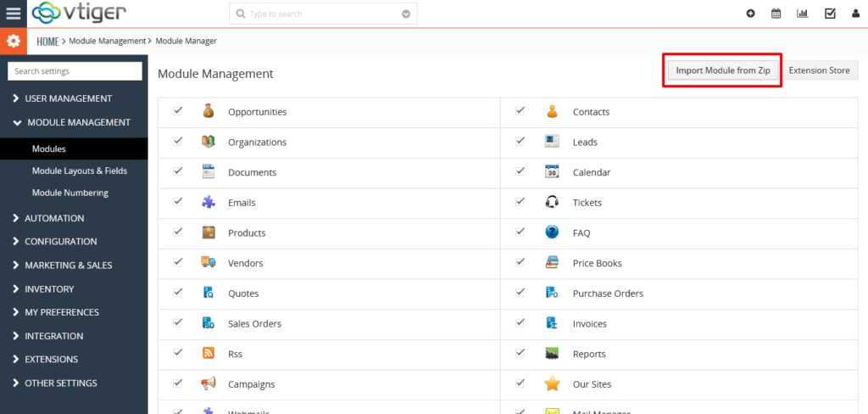Focus the Search settings field

click(75, 71)
